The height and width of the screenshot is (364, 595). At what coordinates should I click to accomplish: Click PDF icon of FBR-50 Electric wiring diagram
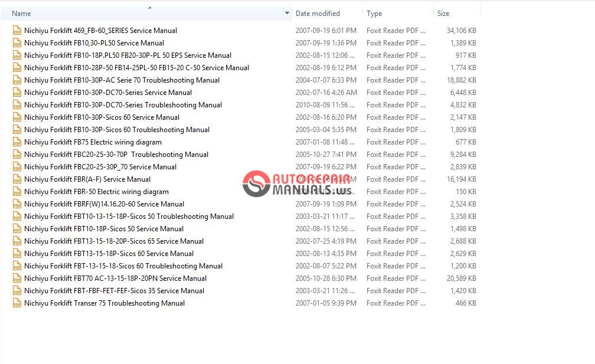click(x=17, y=192)
